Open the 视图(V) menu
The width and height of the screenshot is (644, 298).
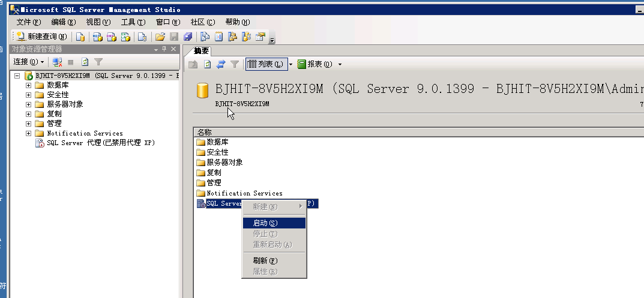pos(98,22)
